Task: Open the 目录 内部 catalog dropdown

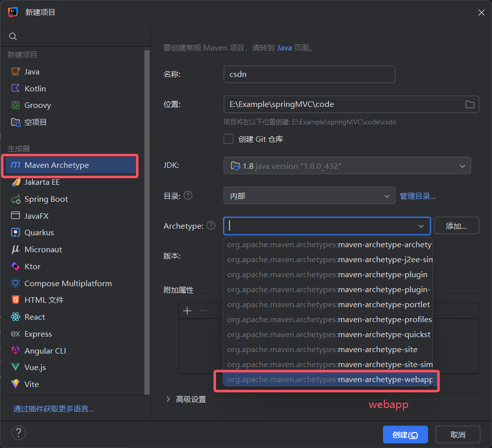Action: 309,196
